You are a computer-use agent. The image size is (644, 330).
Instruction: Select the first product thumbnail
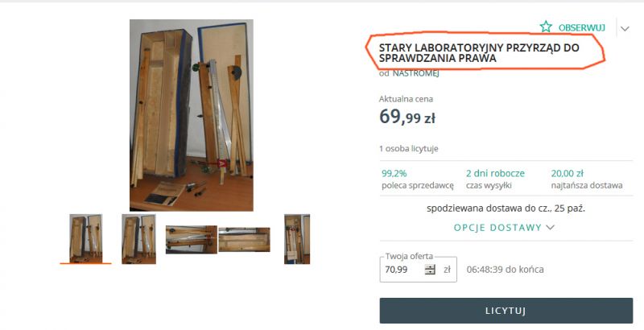(85, 238)
